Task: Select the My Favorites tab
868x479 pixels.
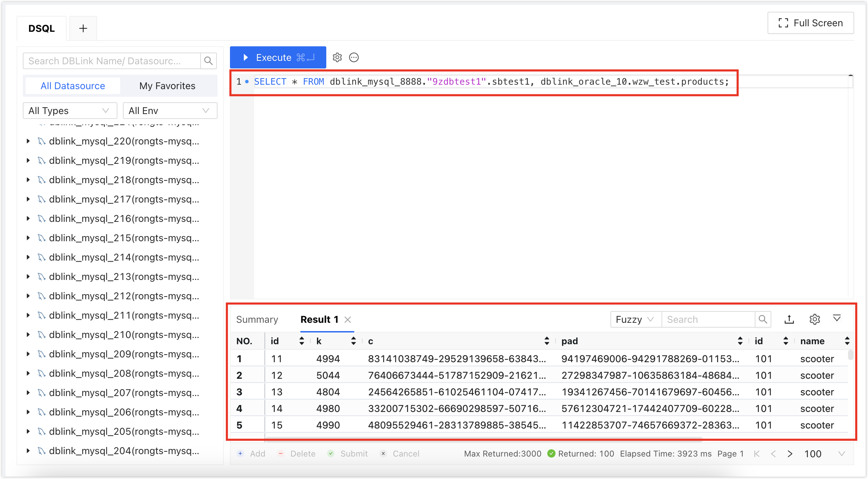Action: point(167,86)
